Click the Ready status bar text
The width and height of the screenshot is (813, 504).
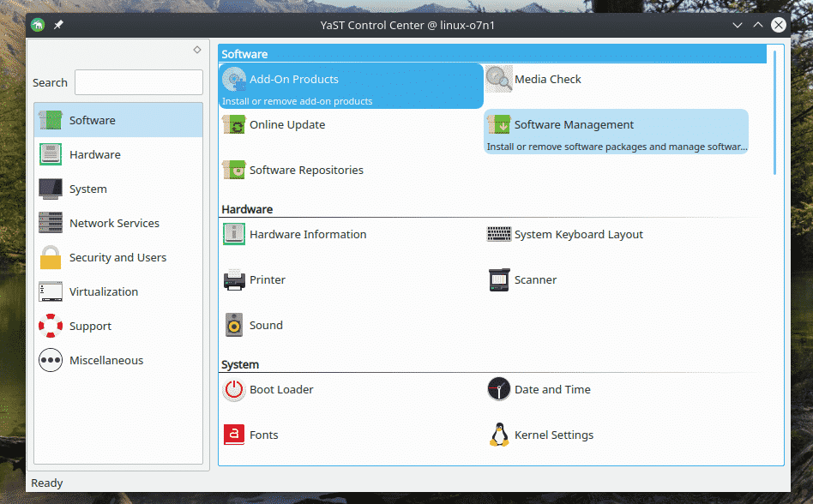click(46, 483)
